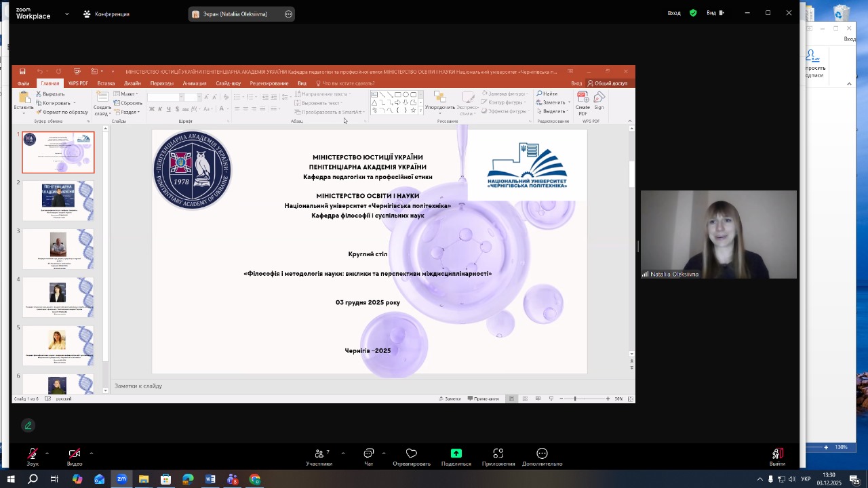Image resolution: width=868 pixels, height=488 pixels.
Task: Open the Конференция meeting info menu
Action: click(x=106, y=14)
